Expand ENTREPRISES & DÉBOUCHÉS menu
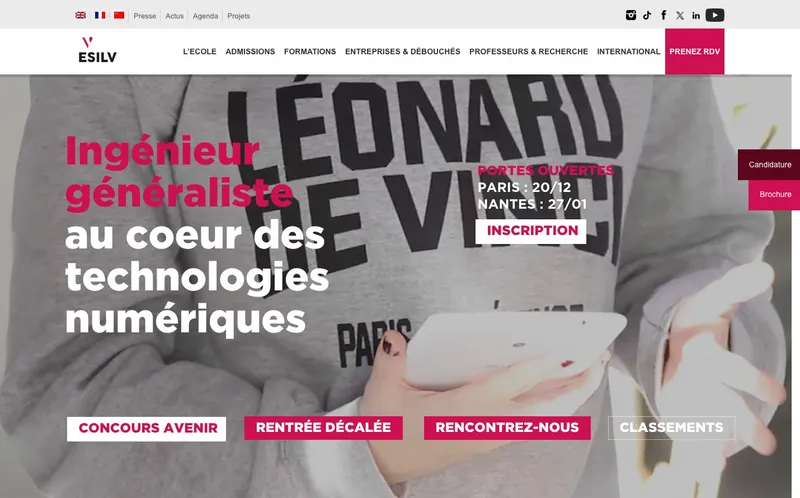The image size is (800, 498). click(x=403, y=52)
